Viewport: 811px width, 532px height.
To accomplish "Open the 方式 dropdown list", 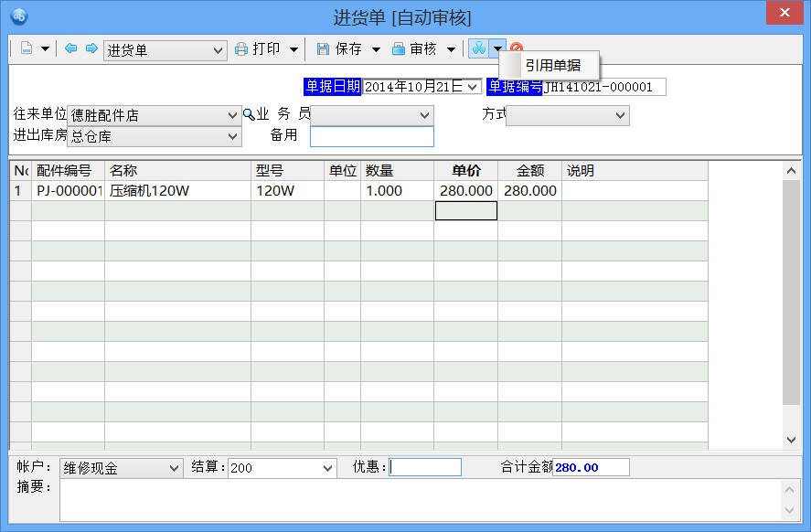I will [x=621, y=115].
